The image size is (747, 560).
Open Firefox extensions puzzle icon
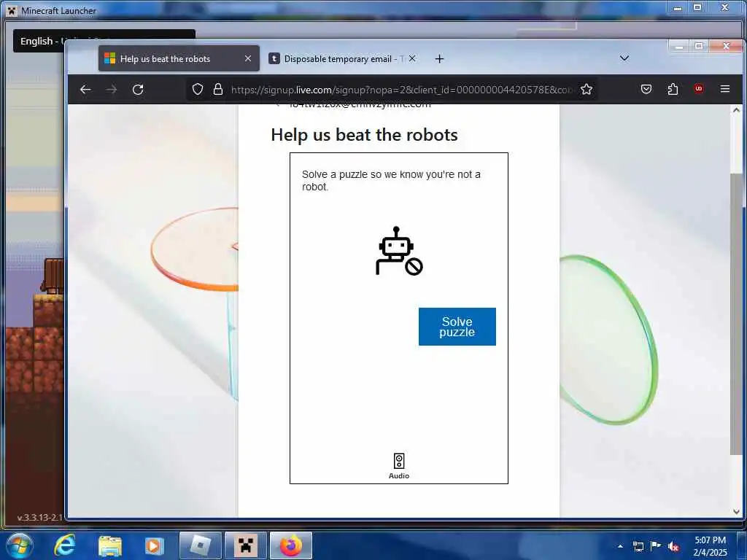(x=673, y=89)
